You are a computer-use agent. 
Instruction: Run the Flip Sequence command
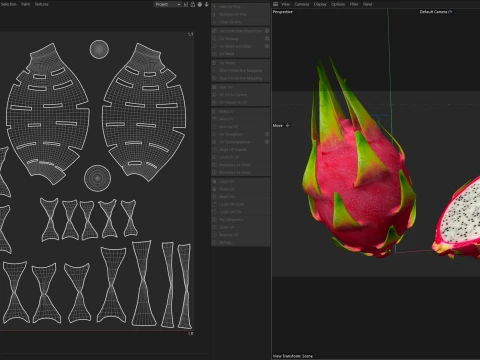[240, 220]
